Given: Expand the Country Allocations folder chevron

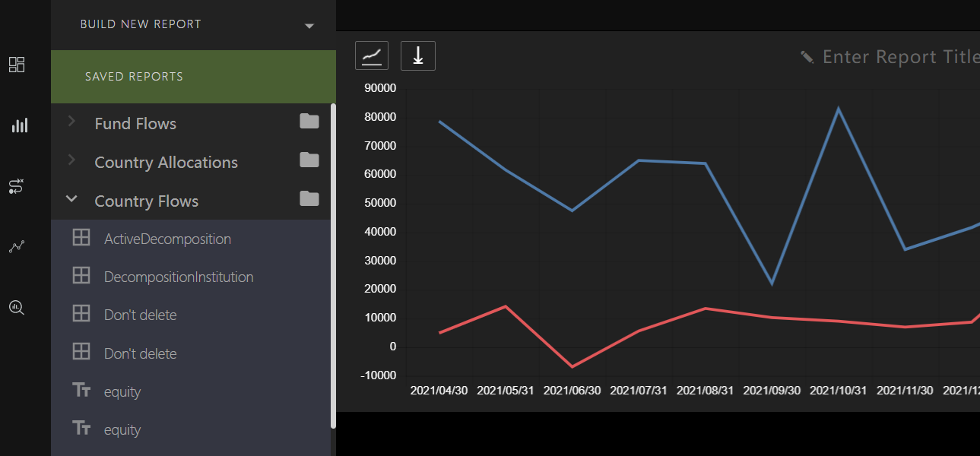Looking at the screenshot, I should [x=71, y=160].
